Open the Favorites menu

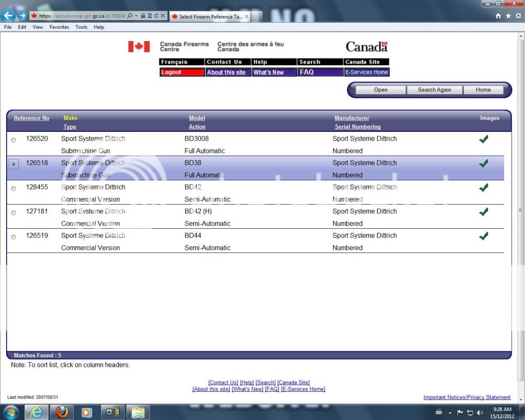[59, 27]
